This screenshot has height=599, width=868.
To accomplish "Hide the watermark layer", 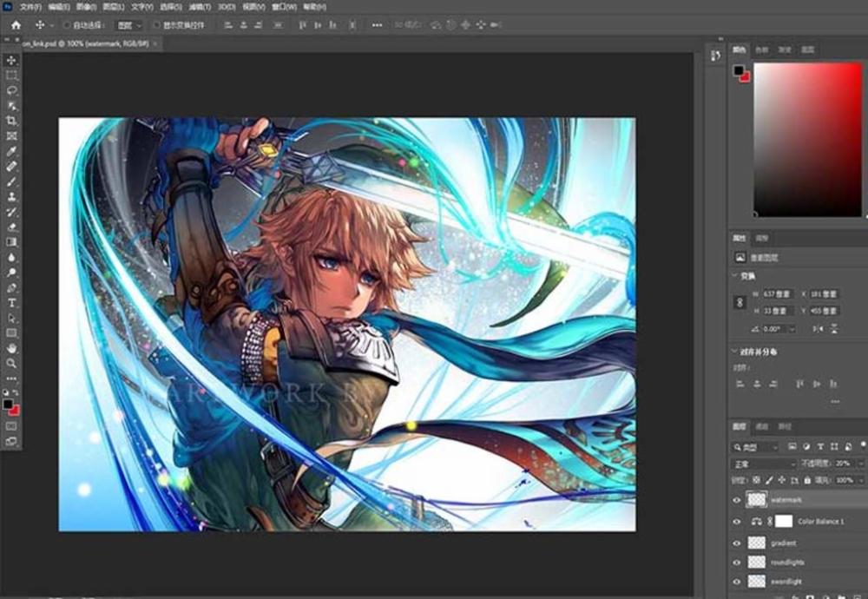I will [737, 500].
